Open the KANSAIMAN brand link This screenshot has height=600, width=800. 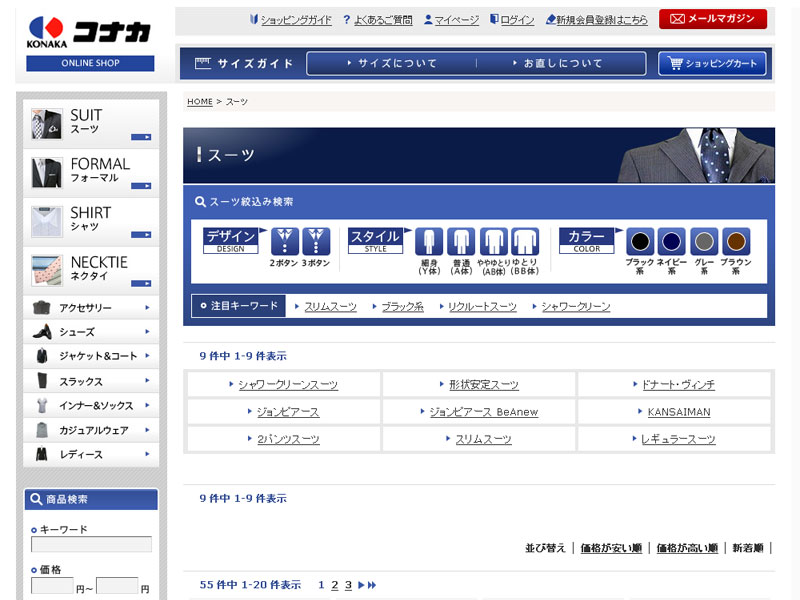[679, 412]
